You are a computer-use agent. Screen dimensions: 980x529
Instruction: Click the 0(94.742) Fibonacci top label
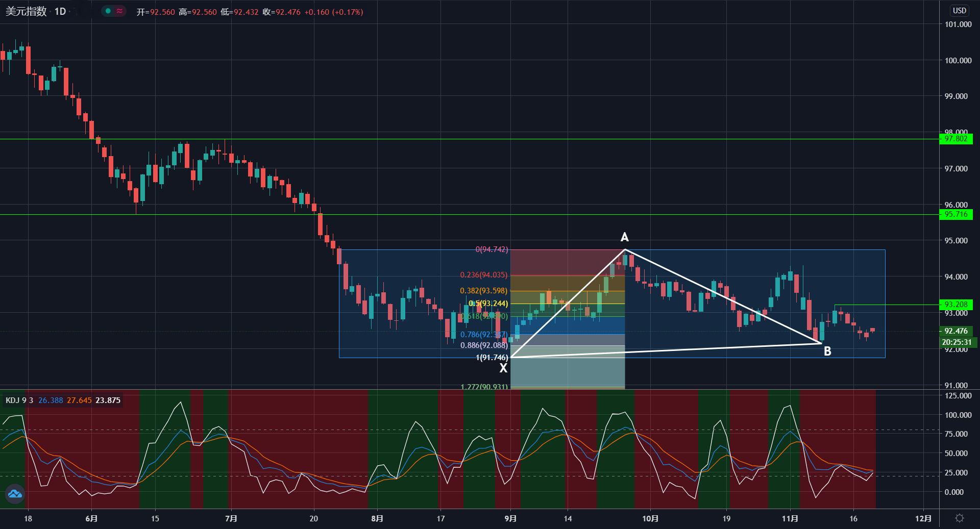(492, 249)
